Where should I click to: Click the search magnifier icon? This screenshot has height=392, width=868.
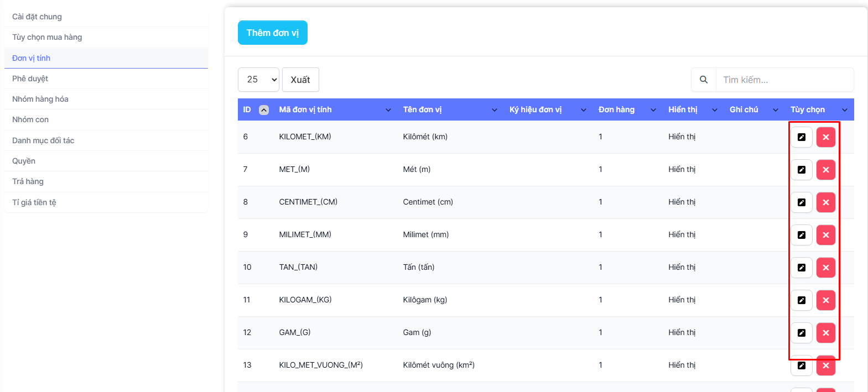pyautogui.click(x=703, y=80)
